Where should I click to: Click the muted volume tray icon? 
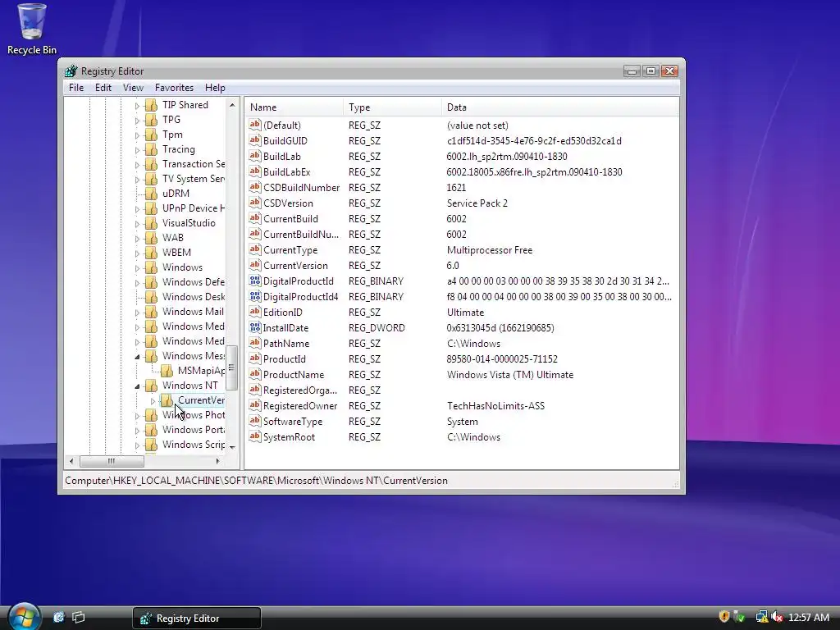coord(777,617)
